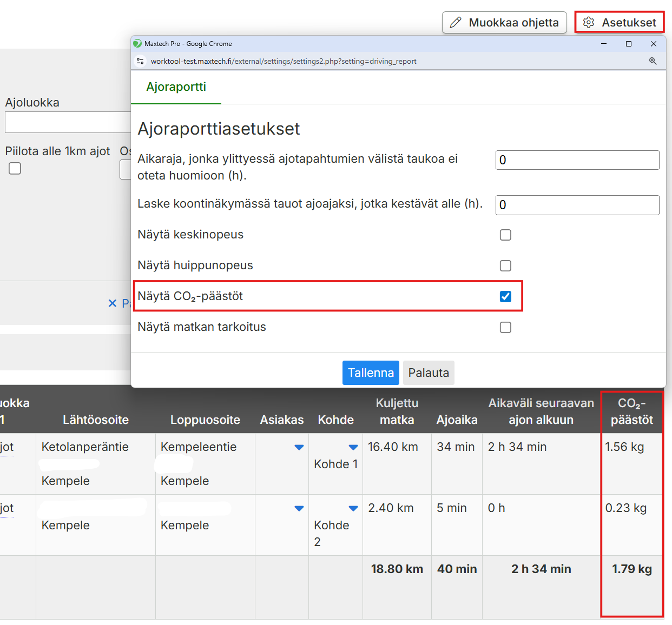The image size is (672, 625).
Task: Switch to the Ajoraportti tab
Action: click(176, 87)
